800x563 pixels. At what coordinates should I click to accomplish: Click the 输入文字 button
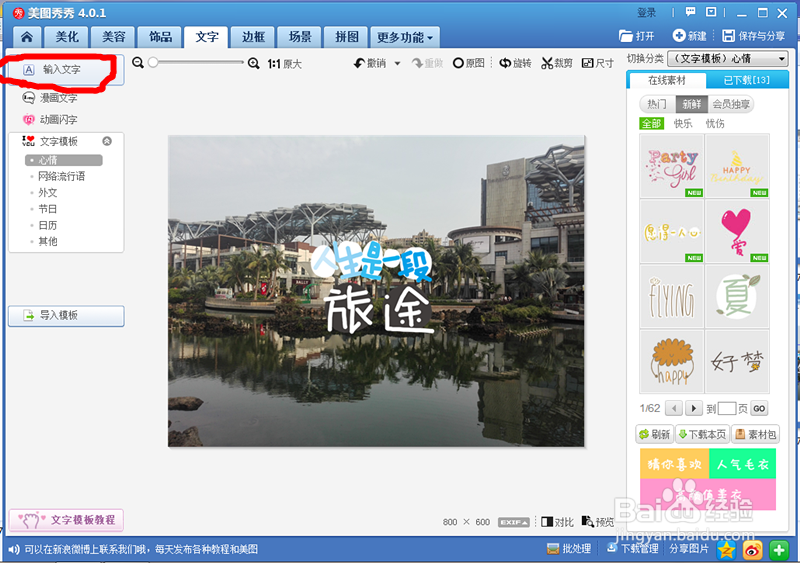[66, 70]
